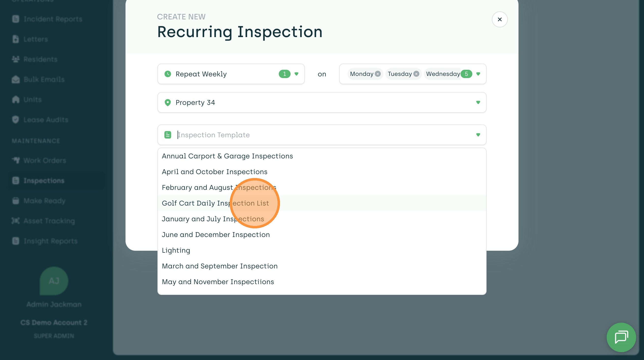This screenshot has width=644, height=360.
Task: Click the AJ user avatar
Action: pyautogui.click(x=54, y=281)
